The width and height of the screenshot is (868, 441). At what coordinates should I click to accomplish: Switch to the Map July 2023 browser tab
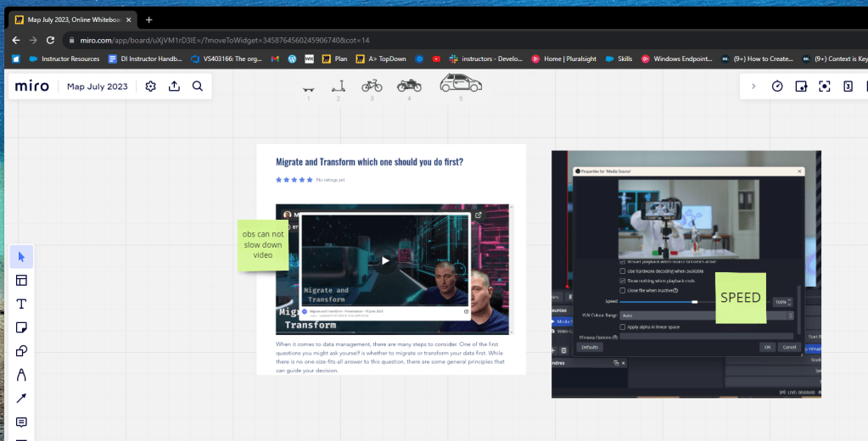tap(73, 20)
